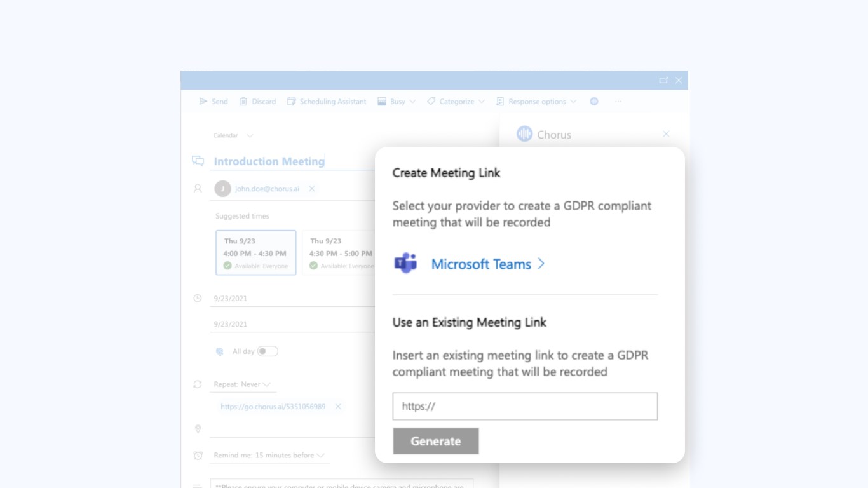
Task: Discard the meeting draft
Action: (257, 102)
